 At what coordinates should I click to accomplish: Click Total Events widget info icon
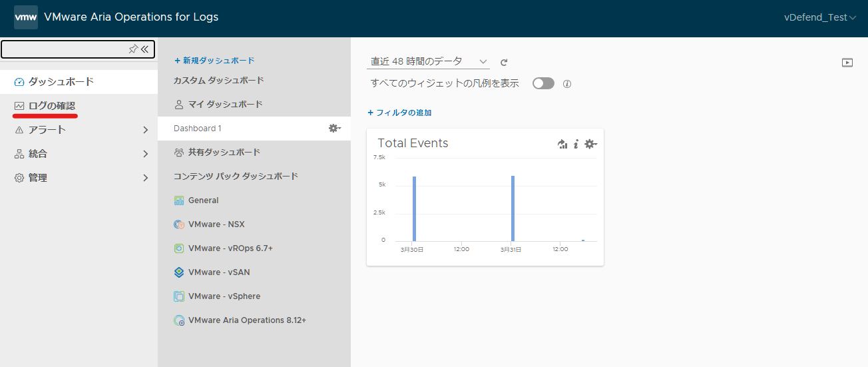[x=576, y=144]
